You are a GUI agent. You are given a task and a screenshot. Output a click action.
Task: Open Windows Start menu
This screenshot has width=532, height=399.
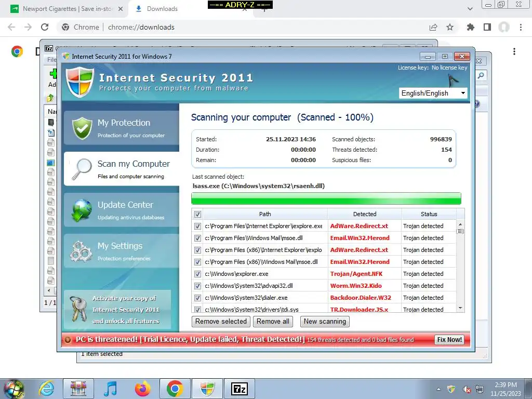[x=14, y=389]
